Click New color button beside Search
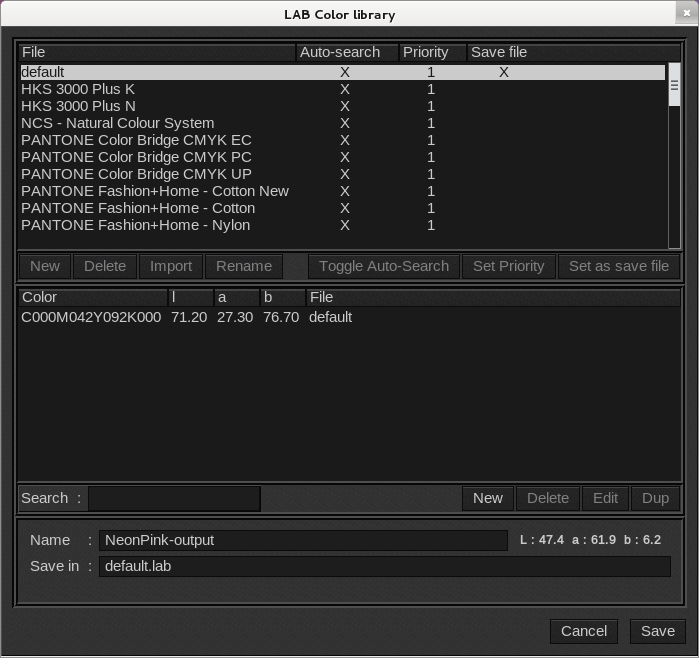Image resolution: width=699 pixels, height=658 pixels. point(487,498)
